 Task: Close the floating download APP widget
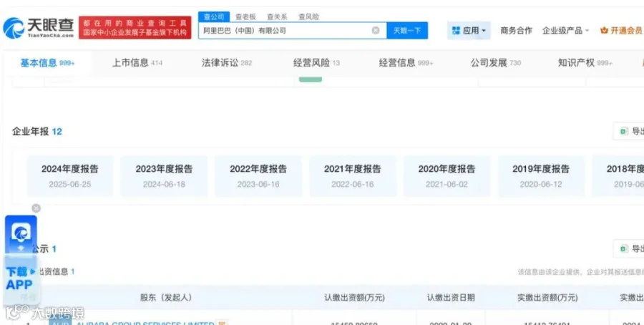[x=36, y=208]
